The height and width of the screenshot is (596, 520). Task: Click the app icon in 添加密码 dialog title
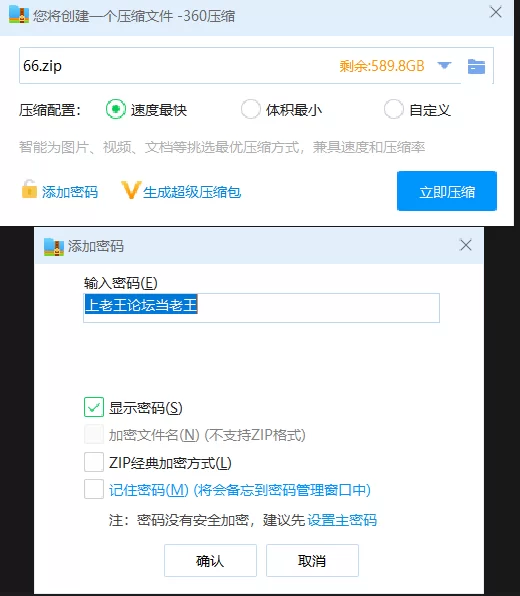(x=54, y=246)
